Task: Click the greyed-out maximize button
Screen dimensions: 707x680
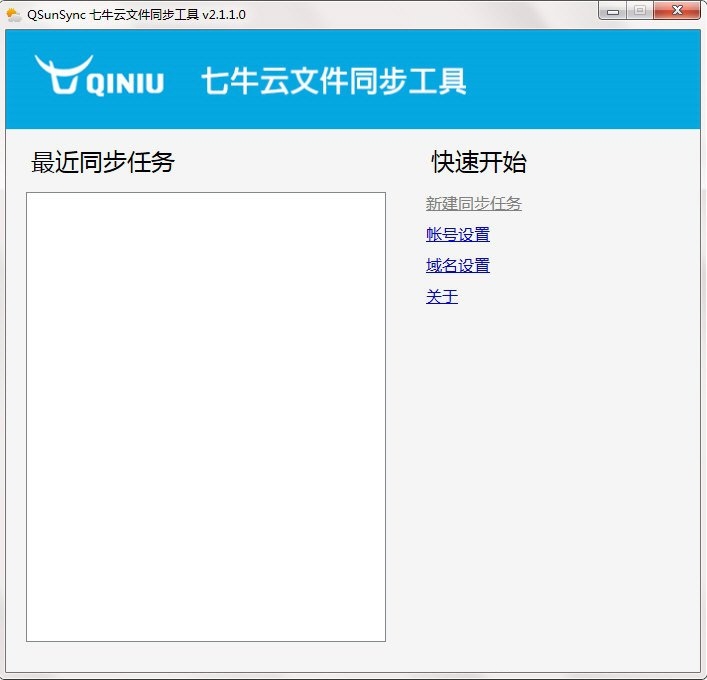Action: click(640, 12)
